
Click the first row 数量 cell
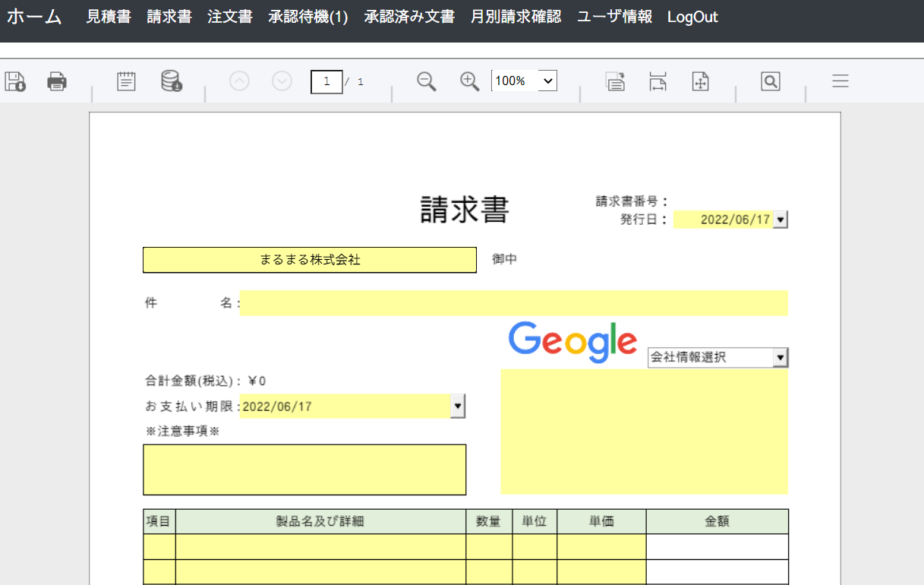tap(490, 547)
